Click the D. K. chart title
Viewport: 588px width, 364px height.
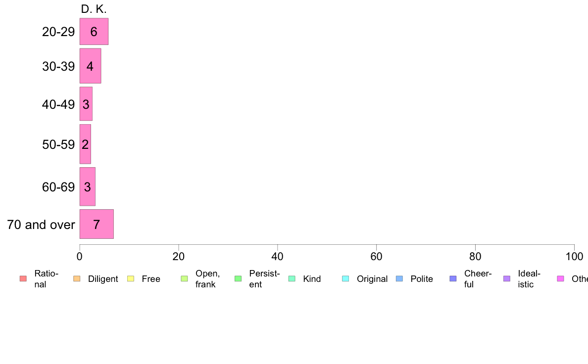94,9
